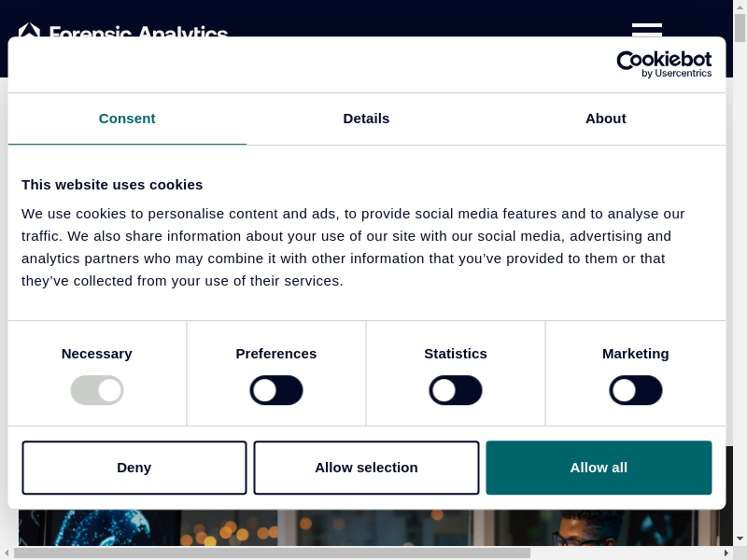Turn on the Marketing cookies toggle

(x=636, y=390)
